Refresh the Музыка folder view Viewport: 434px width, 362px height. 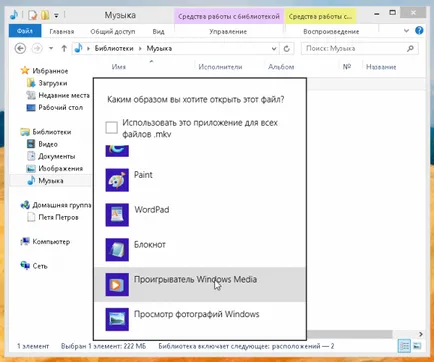point(287,49)
